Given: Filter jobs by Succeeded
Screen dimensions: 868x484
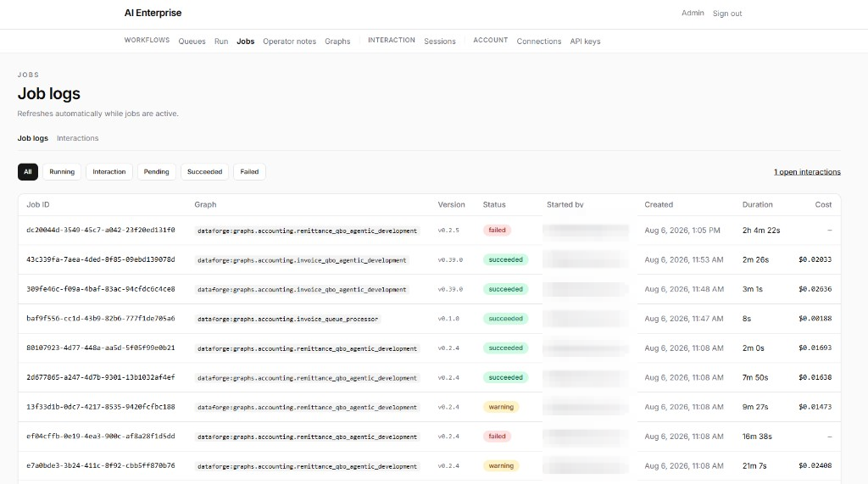Looking at the screenshot, I should tap(205, 172).
